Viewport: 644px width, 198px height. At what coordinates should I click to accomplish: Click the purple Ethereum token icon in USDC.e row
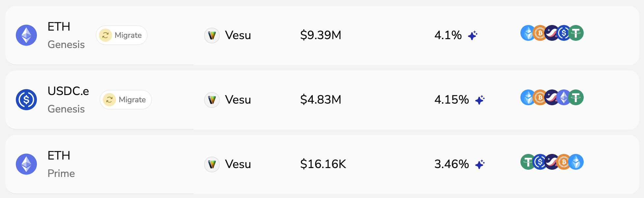tap(564, 97)
